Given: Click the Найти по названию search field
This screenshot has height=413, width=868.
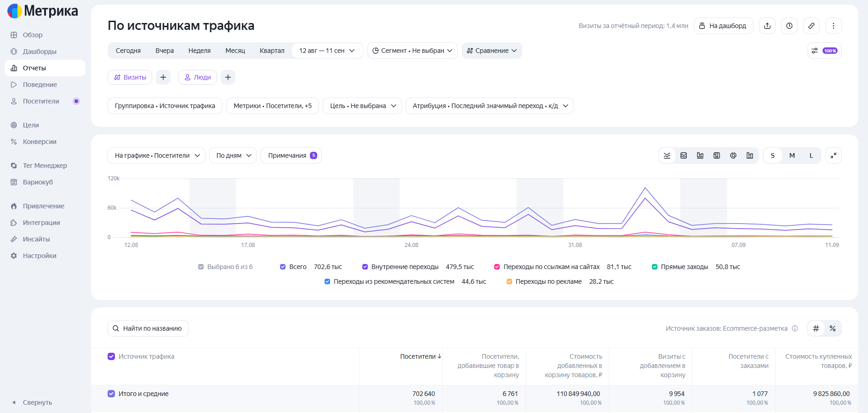Looking at the screenshot, I should 148,328.
